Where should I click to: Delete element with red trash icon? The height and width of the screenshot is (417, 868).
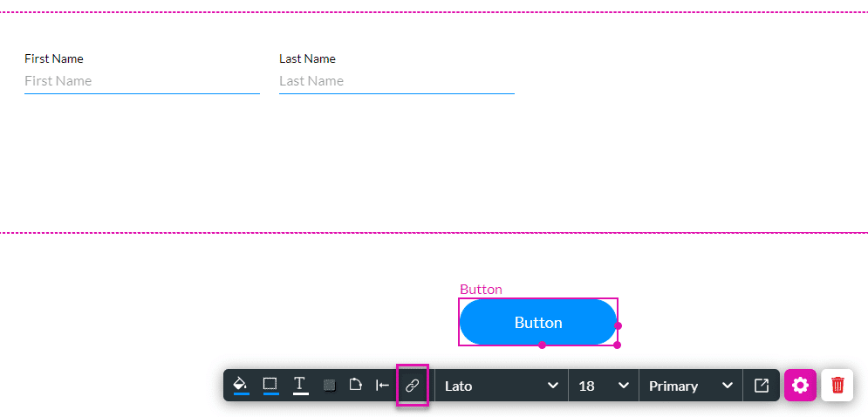click(837, 385)
